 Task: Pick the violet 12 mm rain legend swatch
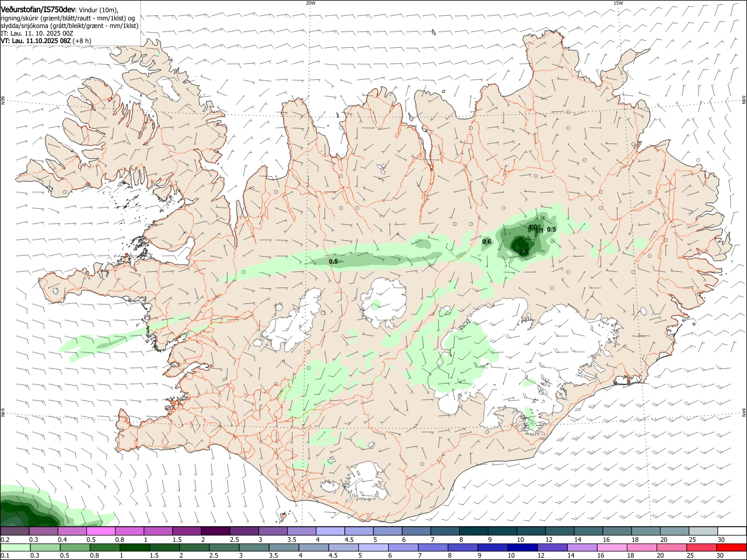click(x=551, y=547)
